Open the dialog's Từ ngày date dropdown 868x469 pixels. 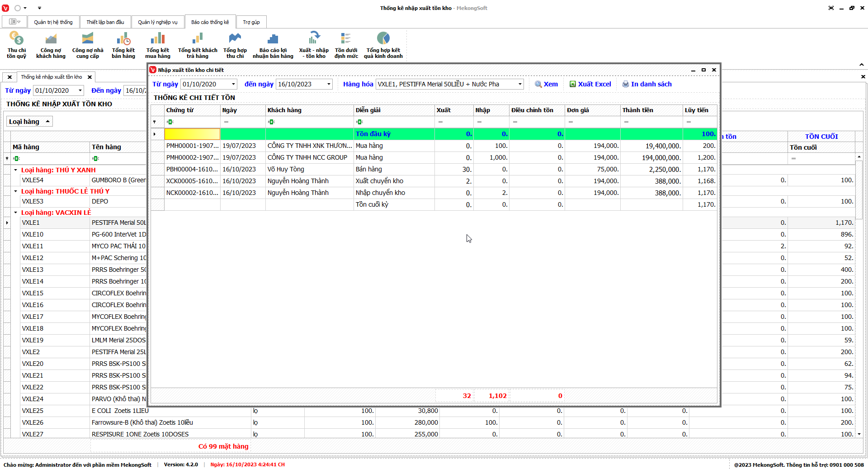click(x=233, y=84)
